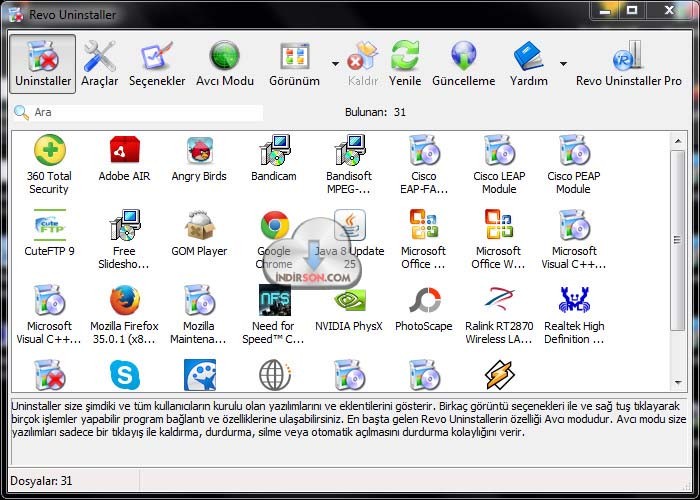Viewport: 700px width, 500px height.
Task: Select PhotoScape program
Action: [x=424, y=308]
